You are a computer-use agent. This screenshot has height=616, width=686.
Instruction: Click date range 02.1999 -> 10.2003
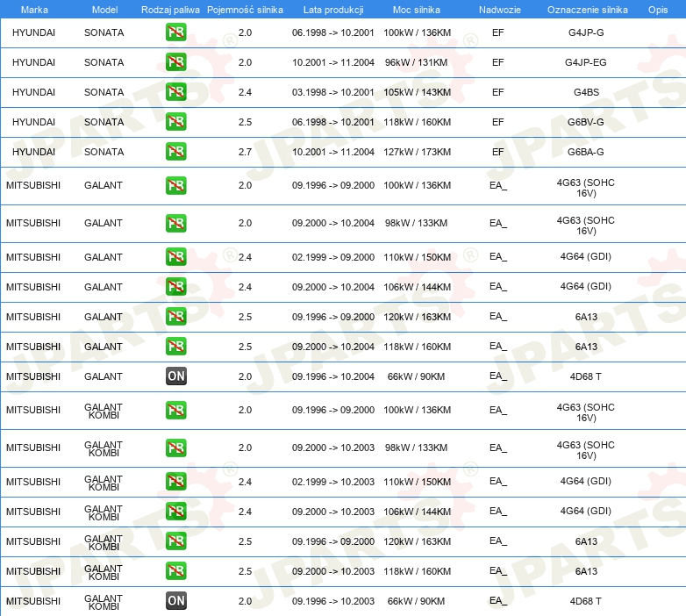[333, 481]
